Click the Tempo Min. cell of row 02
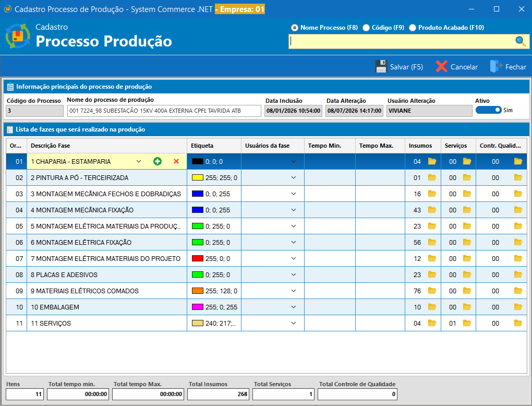Screen dimensions: 532x406 [x=330, y=177]
